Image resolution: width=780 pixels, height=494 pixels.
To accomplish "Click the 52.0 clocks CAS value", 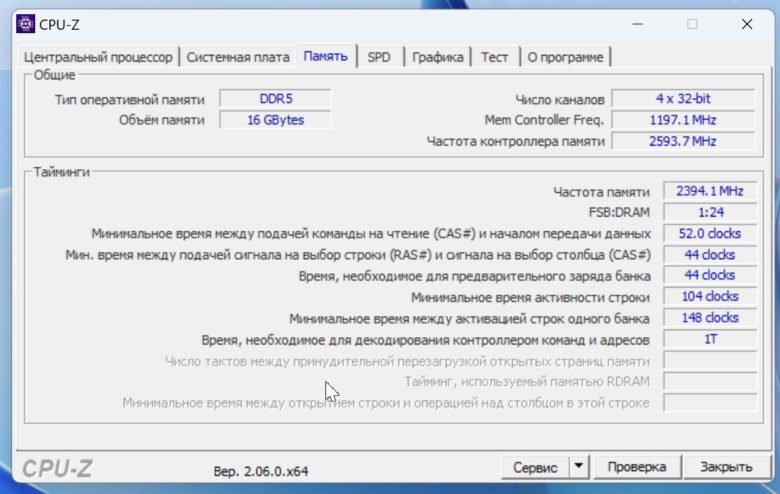I will (x=710, y=233).
